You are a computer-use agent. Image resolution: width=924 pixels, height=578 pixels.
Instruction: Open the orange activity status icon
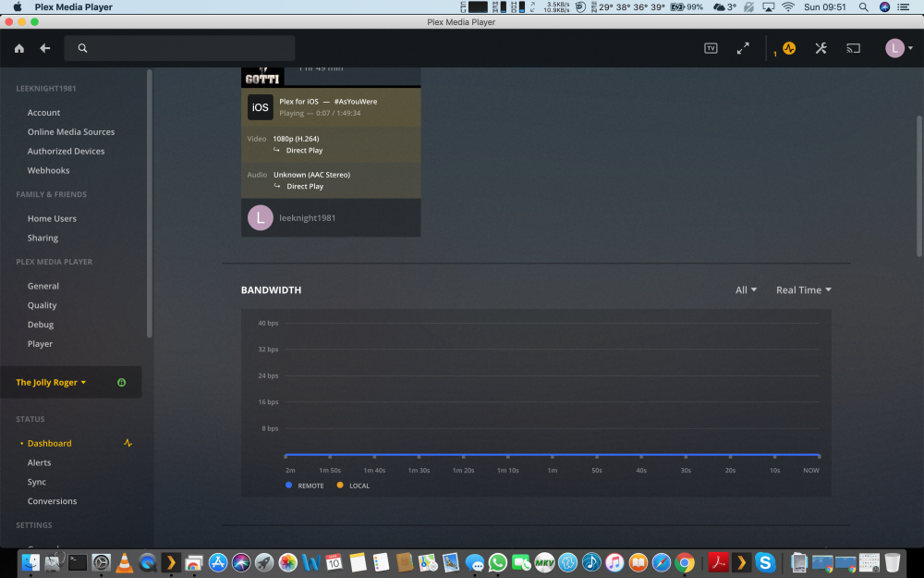click(x=789, y=48)
